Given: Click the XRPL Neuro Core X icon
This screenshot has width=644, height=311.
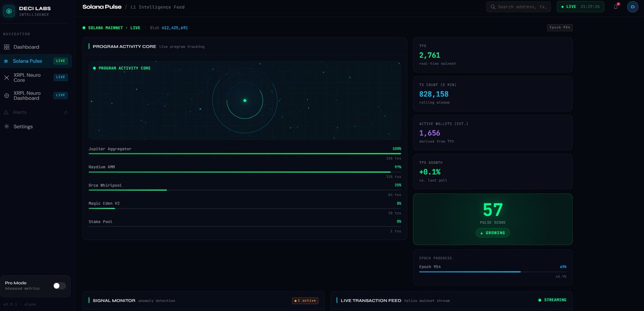Looking at the screenshot, I should 6,77.
